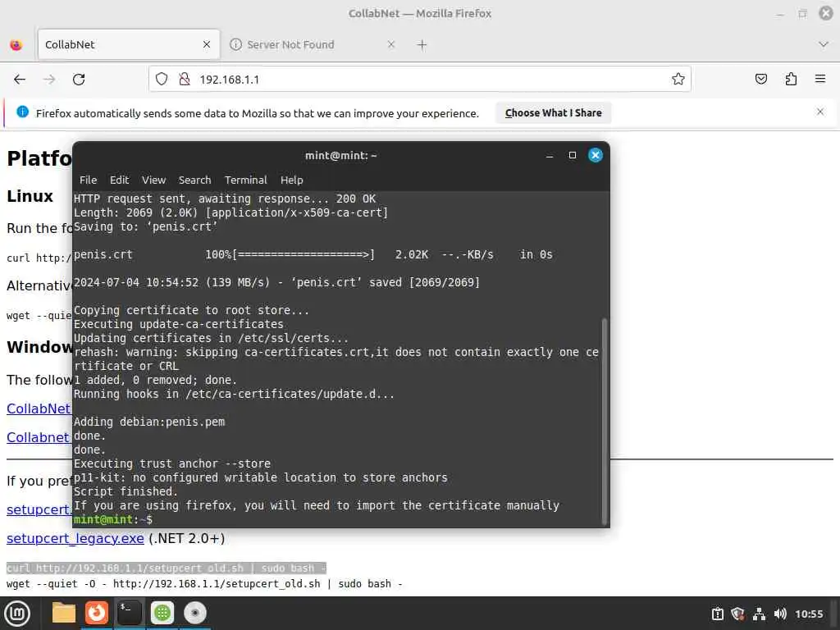The image size is (840, 630).
Task: Click the 10:55 clock in panel
Action: coord(809,614)
